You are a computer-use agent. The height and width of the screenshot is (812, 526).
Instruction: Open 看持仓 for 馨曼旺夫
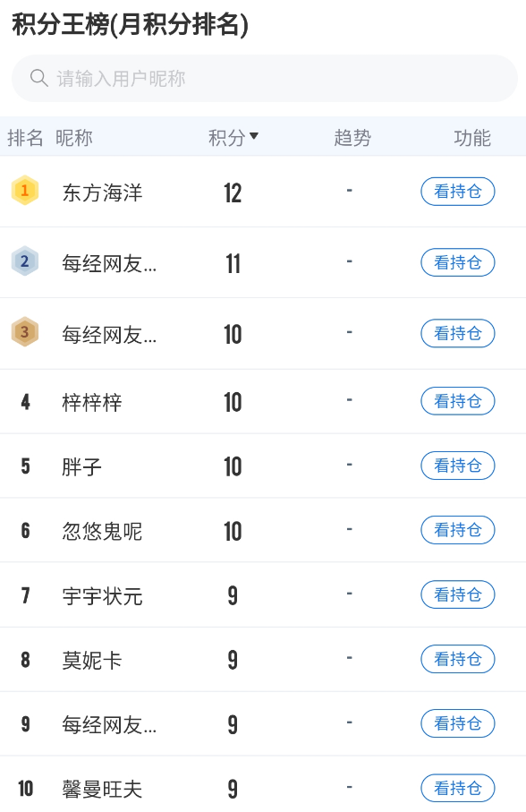click(x=458, y=788)
